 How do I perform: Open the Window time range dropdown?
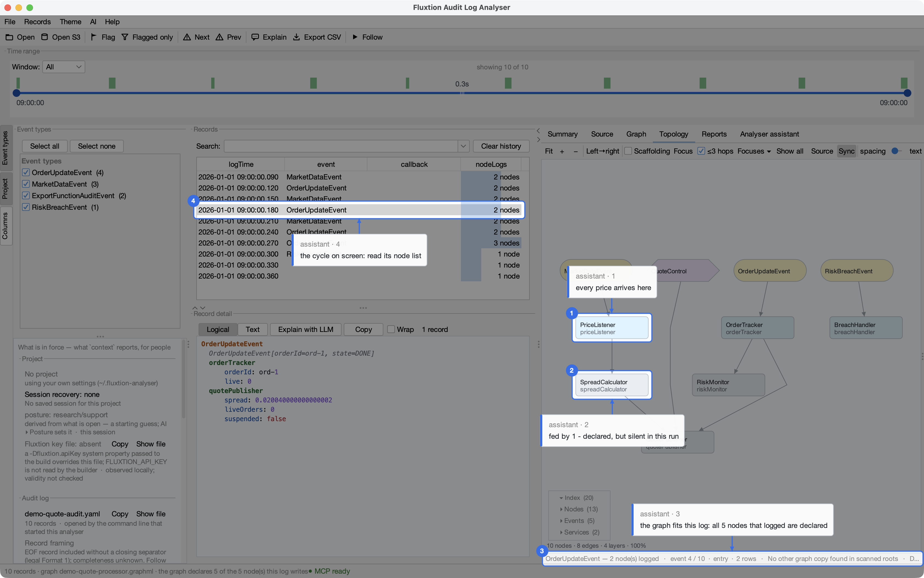coord(63,67)
